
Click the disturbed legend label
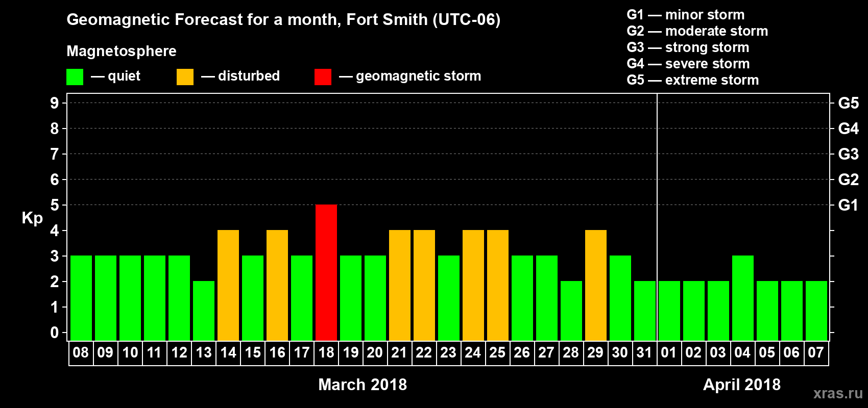(x=249, y=76)
